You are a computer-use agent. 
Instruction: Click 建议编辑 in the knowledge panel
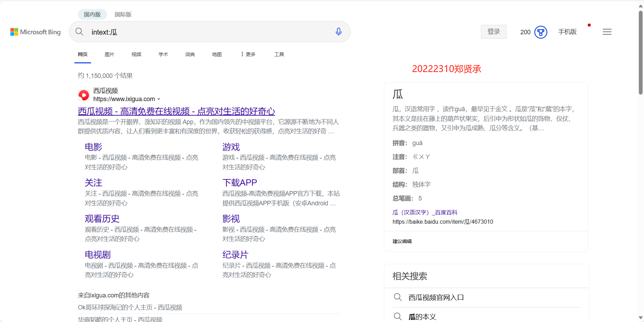(402, 241)
